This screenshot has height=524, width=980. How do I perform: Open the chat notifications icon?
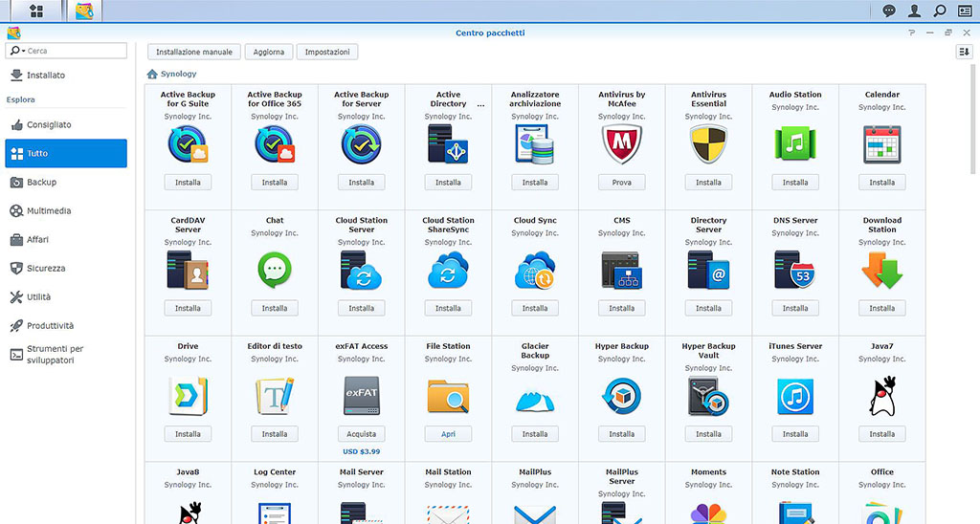point(889,11)
